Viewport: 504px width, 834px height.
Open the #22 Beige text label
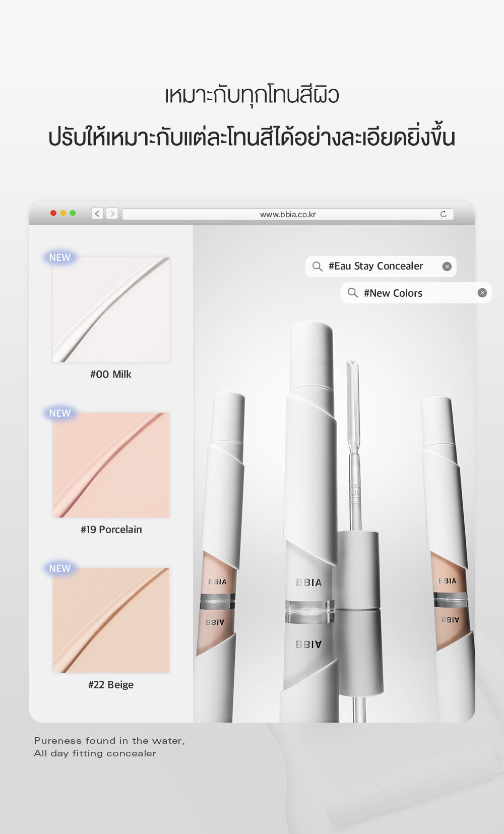coord(111,685)
